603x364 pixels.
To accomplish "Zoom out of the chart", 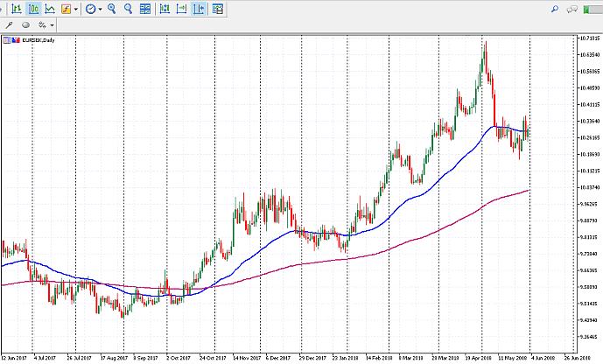I will 129,9.
